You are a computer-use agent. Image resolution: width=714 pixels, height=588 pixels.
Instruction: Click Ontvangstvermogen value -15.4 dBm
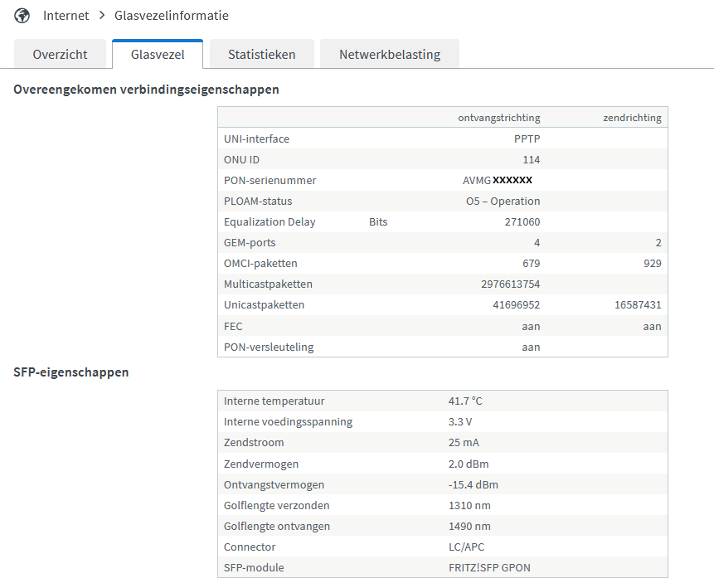click(474, 484)
